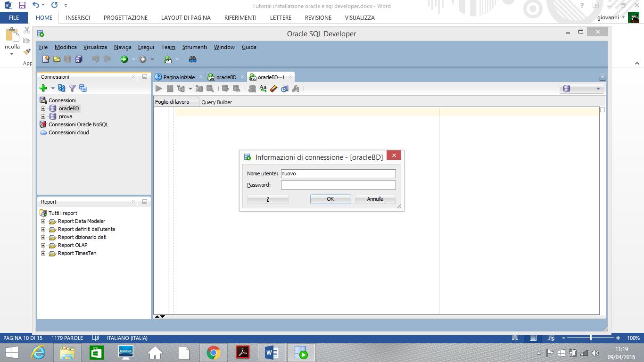
Task: Open dropdown arrow next to SQL worksheet icon
Action: click(177, 59)
